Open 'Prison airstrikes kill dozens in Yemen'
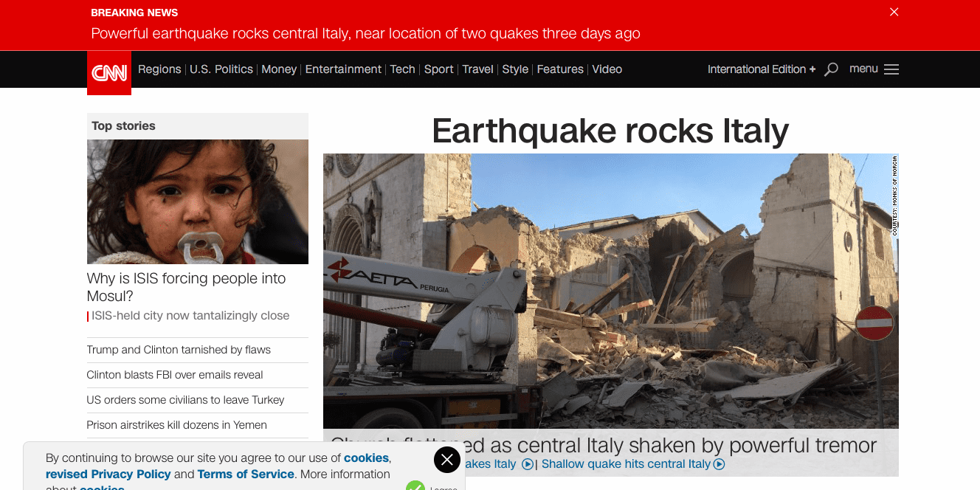 177,425
